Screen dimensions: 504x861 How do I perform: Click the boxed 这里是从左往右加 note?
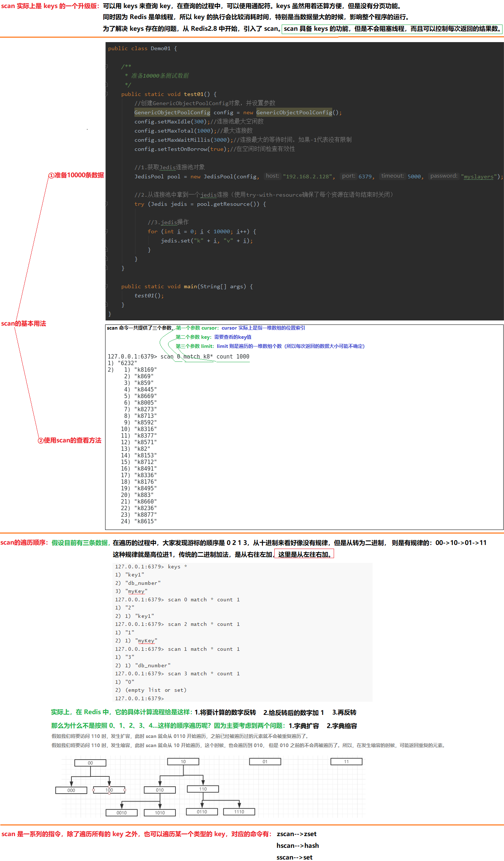coord(304,554)
